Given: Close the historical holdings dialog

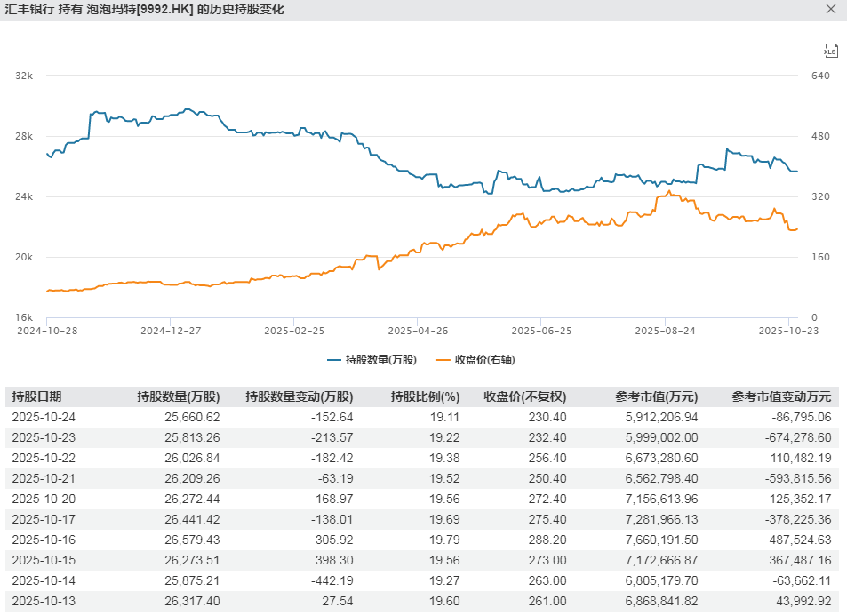Looking at the screenshot, I should [x=830, y=10].
